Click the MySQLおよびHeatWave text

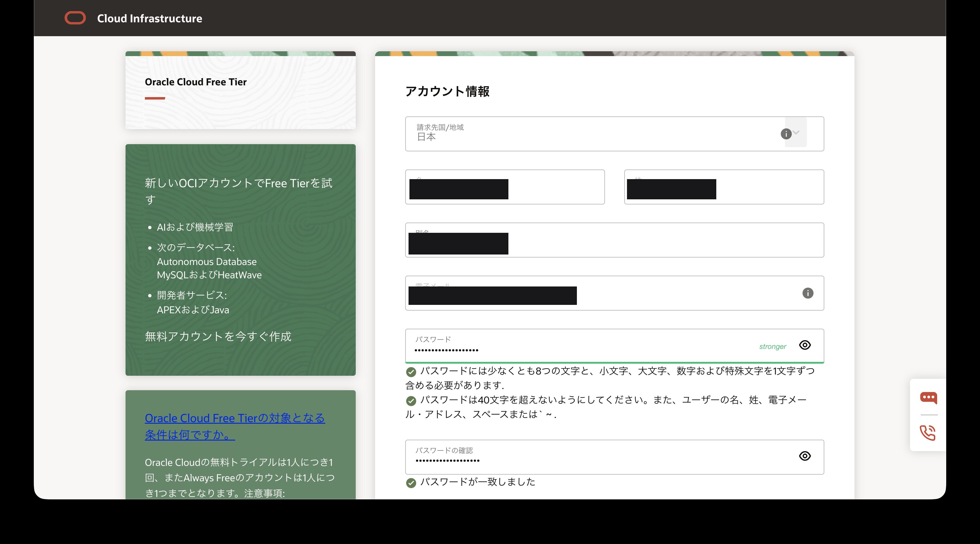[209, 275]
